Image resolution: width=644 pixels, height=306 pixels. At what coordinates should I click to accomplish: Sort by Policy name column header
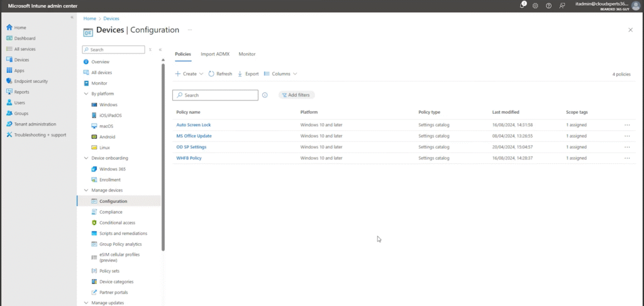click(x=188, y=112)
